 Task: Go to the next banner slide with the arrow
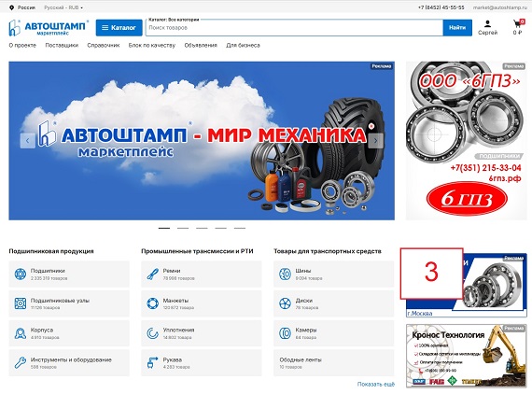pyautogui.click(x=375, y=140)
